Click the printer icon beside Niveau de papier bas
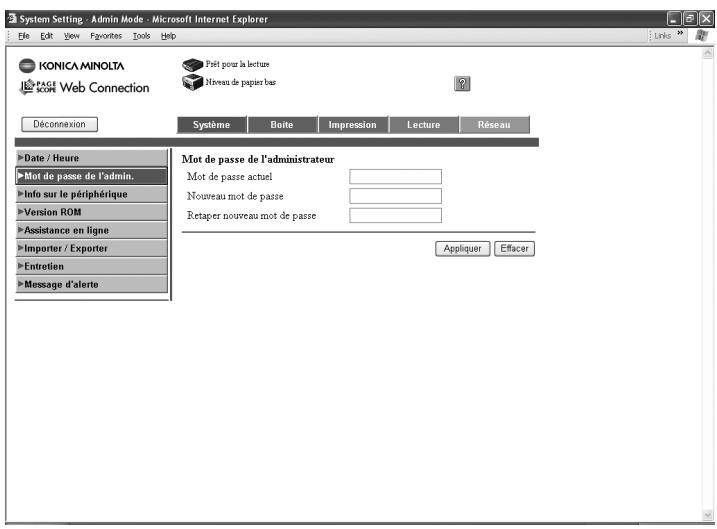The height and width of the screenshot is (529, 717). pyautogui.click(x=192, y=82)
